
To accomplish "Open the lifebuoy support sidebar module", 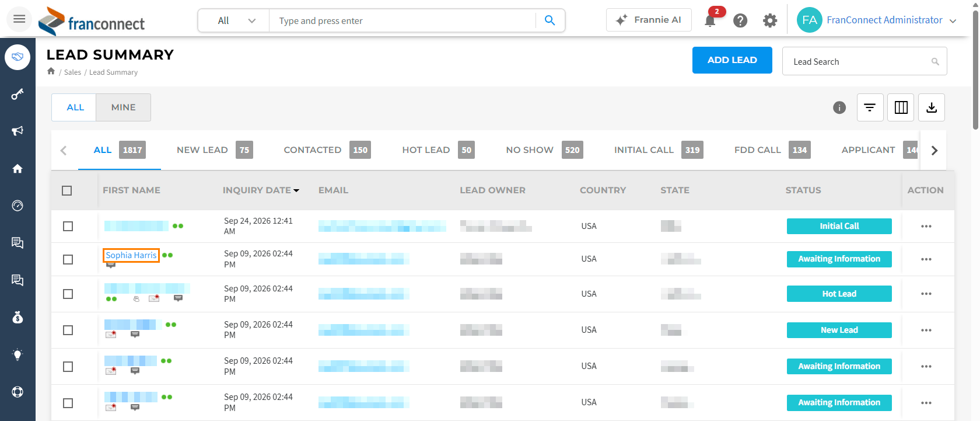I will click(x=17, y=392).
